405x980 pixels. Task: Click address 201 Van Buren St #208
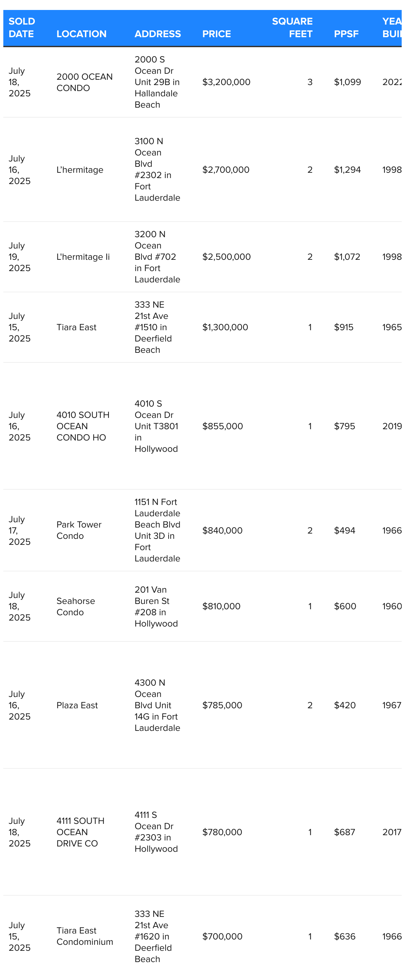click(156, 606)
